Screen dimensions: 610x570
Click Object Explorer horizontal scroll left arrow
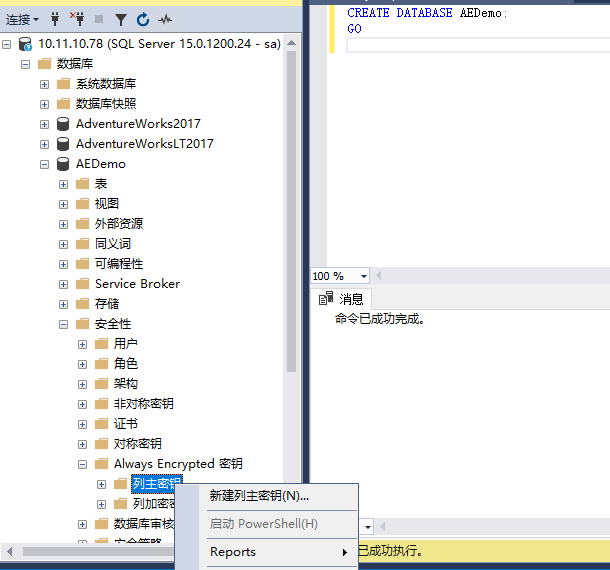(x=10, y=551)
